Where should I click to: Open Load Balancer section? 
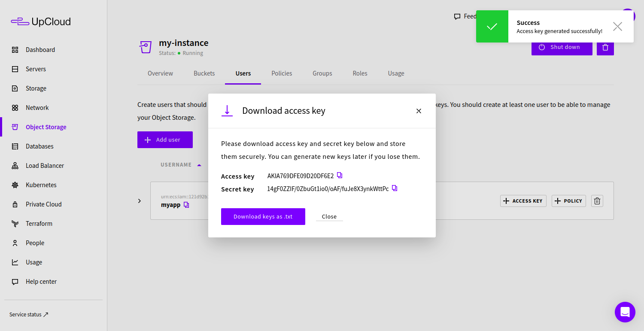[x=45, y=166]
